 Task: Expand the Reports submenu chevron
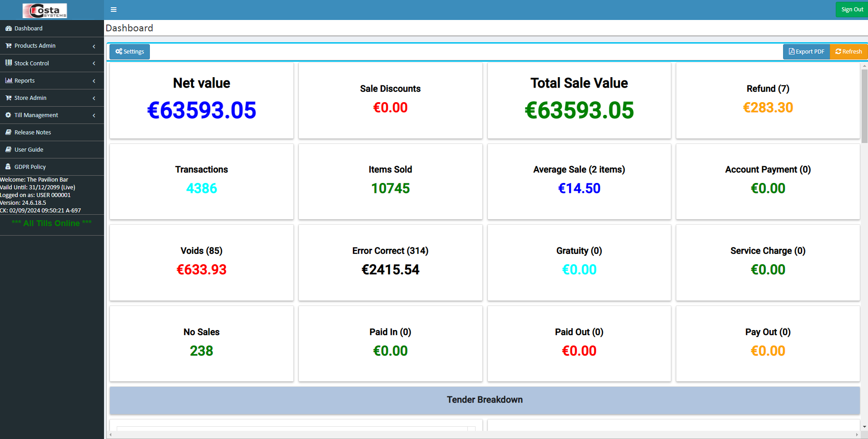coord(94,81)
